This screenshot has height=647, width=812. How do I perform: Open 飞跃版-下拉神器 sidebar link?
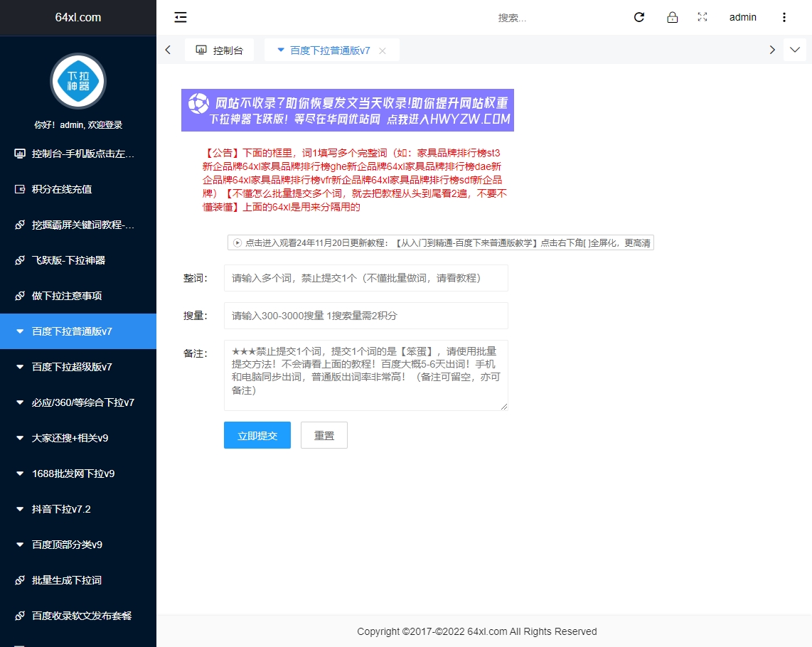coord(78,260)
